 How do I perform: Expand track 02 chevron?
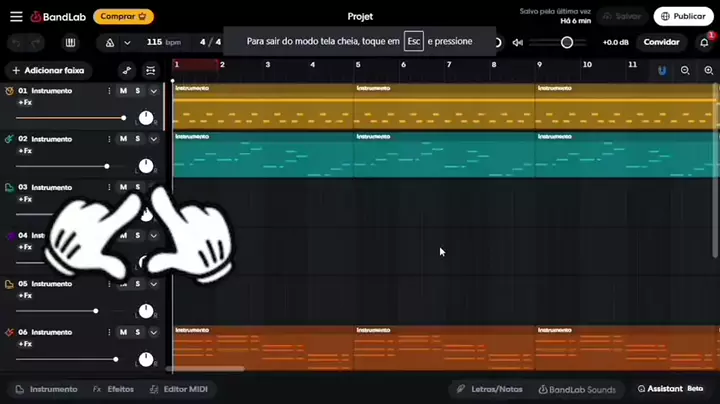click(153, 139)
